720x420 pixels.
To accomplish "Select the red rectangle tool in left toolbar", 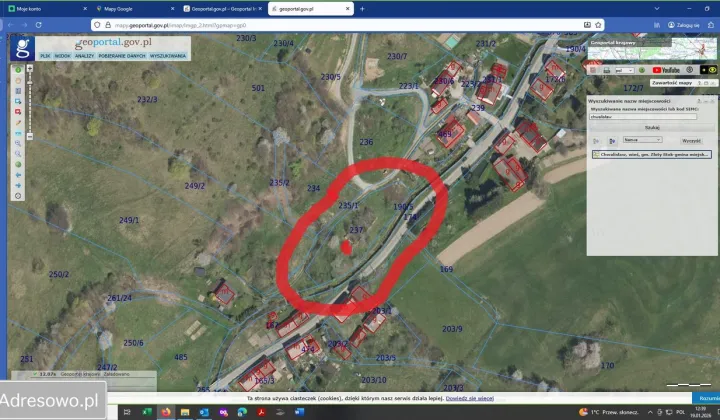I will (18, 112).
